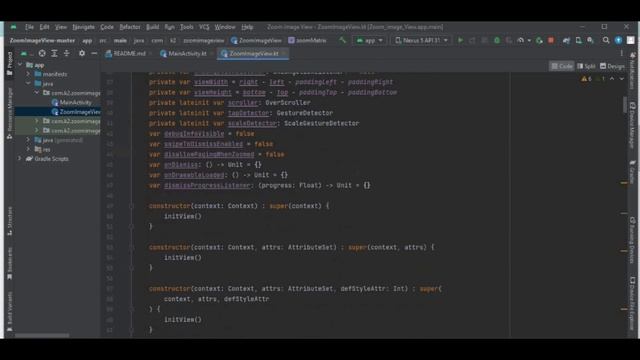Click the account avatar icon top right
640x360 pixels.
tap(631, 40)
